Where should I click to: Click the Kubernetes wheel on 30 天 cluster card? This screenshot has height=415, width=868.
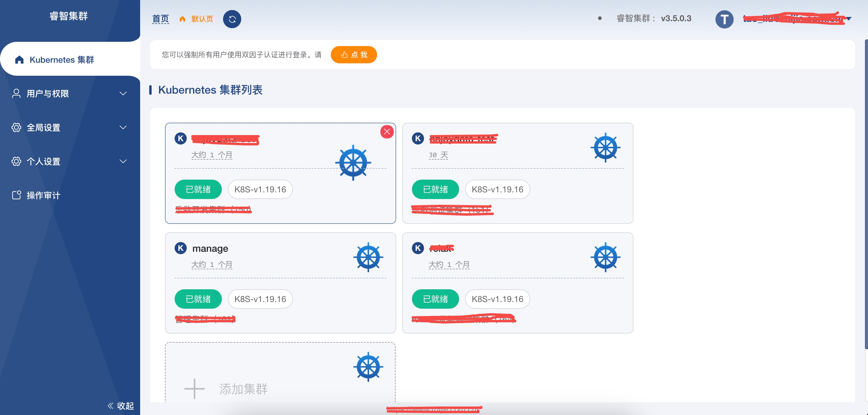605,148
